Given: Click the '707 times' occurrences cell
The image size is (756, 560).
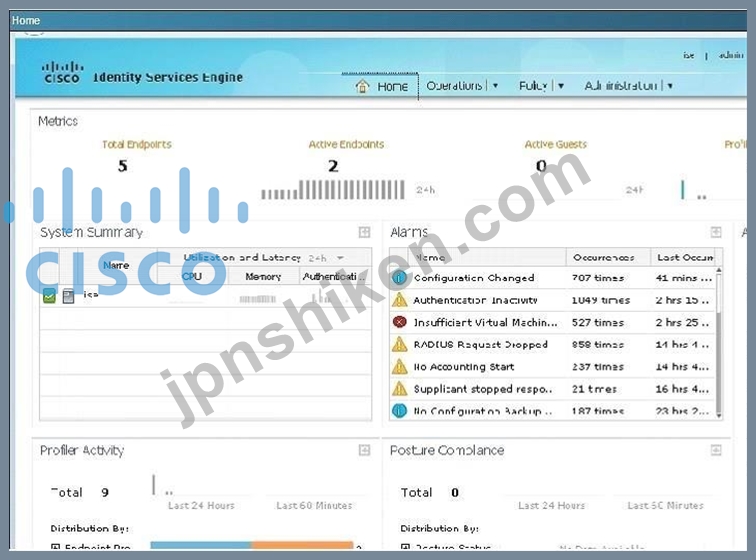Looking at the screenshot, I should tap(598, 278).
